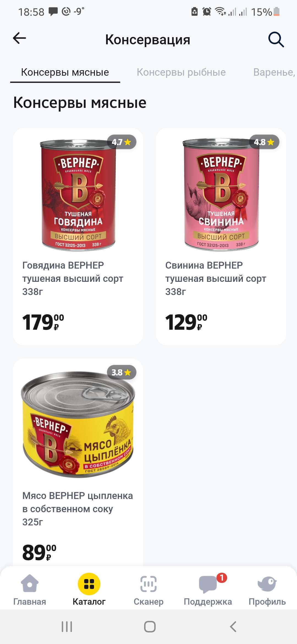Tap the back arrow icon

pyautogui.click(x=20, y=38)
